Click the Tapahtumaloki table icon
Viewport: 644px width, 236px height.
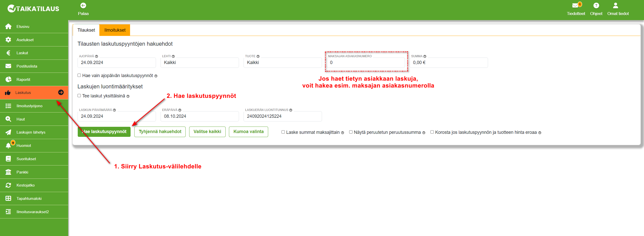[x=8, y=198]
